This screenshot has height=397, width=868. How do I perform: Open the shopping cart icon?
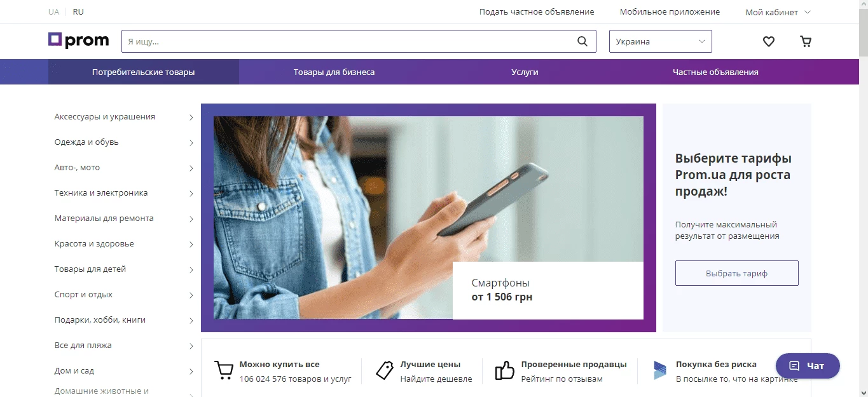coord(806,42)
